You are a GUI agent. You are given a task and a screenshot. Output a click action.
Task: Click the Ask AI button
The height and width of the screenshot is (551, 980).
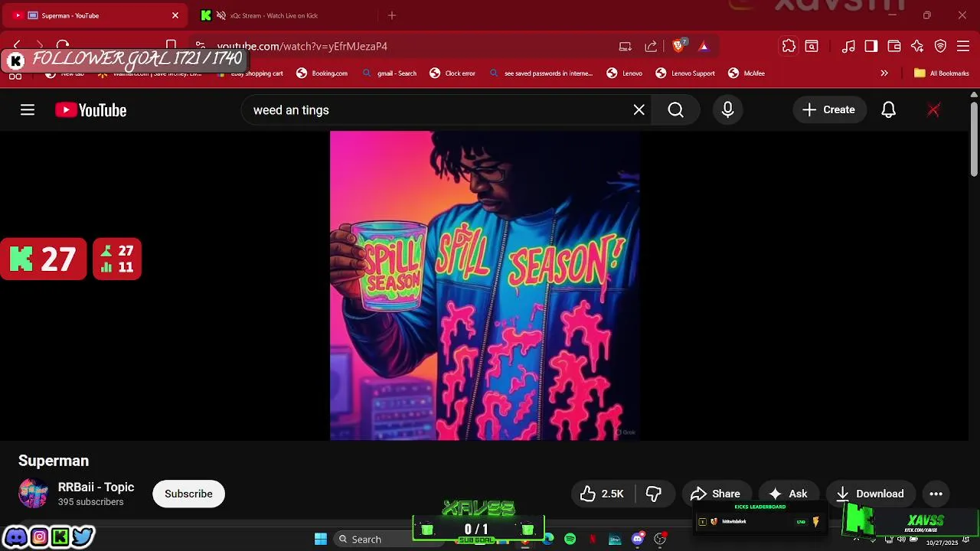click(788, 494)
